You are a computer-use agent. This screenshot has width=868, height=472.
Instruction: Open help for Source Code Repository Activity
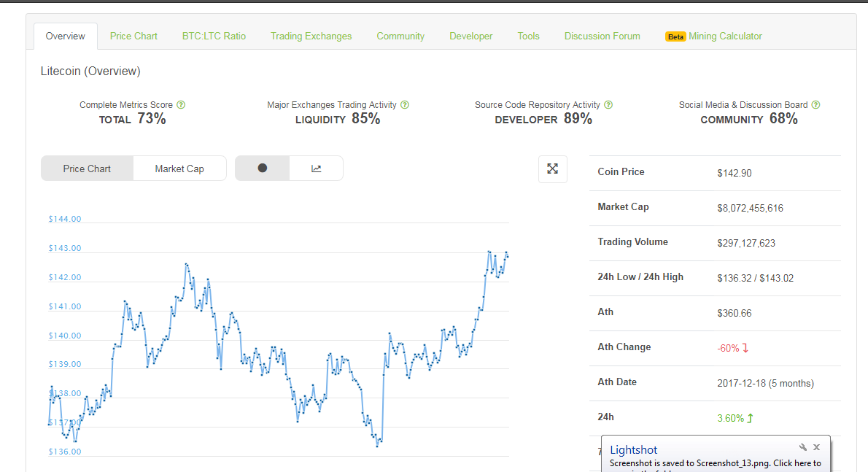(x=608, y=104)
